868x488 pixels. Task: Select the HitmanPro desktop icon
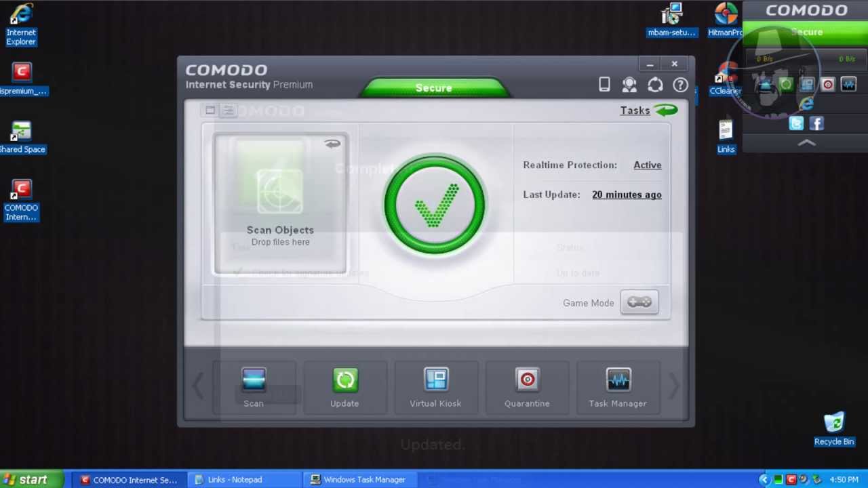(x=726, y=20)
